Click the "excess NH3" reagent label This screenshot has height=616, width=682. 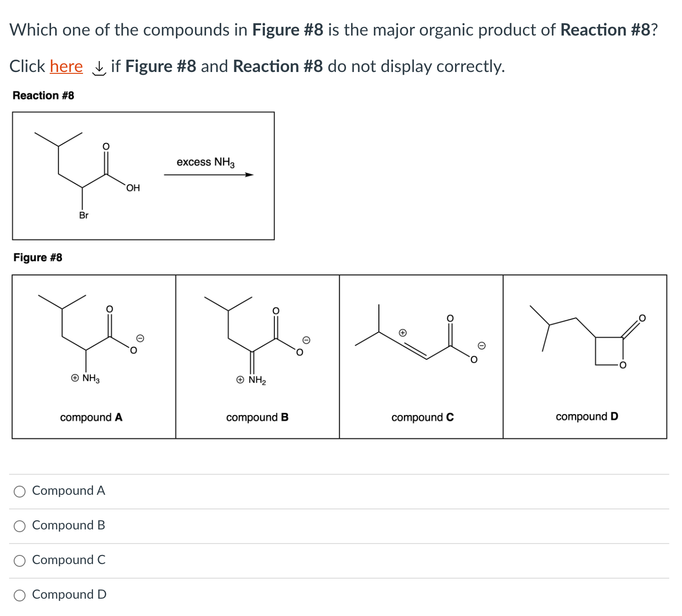click(206, 162)
